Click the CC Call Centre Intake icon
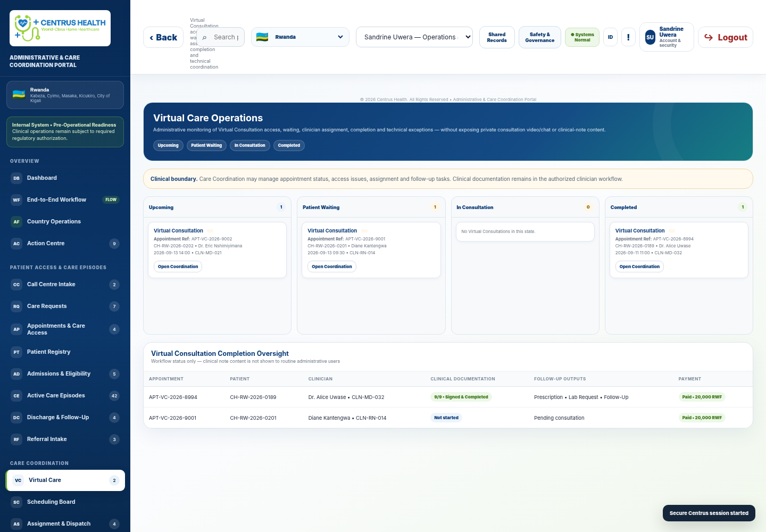766x532 pixels. click(16, 285)
